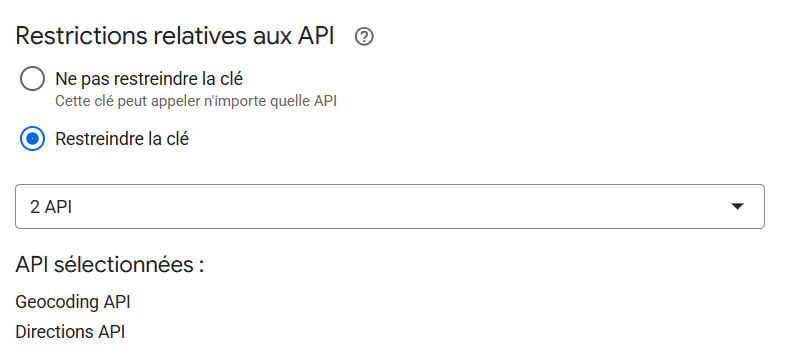Click the empty circle of the unselected radio

pos(32,79)
